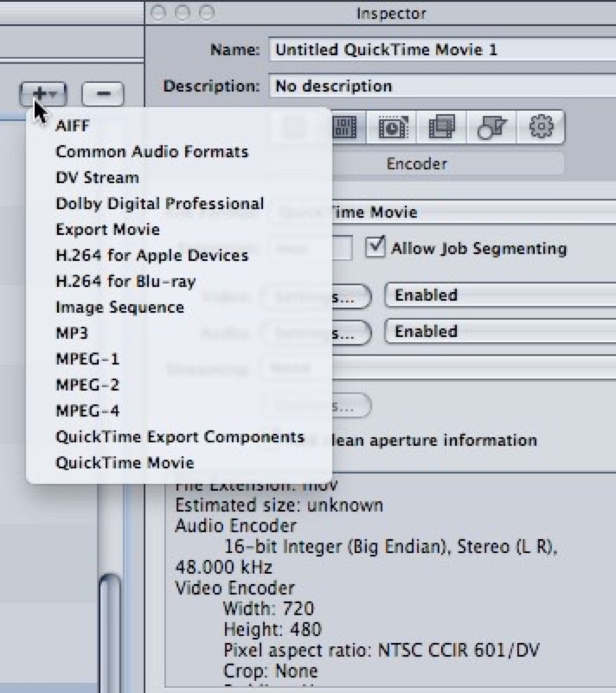Click the remove setting minus button
Screen dimensions: 616x693
pyautogui.click(x=103, y=94)
